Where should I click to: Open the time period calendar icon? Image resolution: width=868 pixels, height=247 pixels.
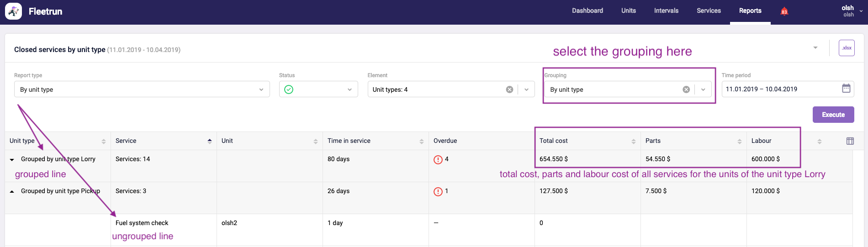pyautogui.click(x=846, y=89)
